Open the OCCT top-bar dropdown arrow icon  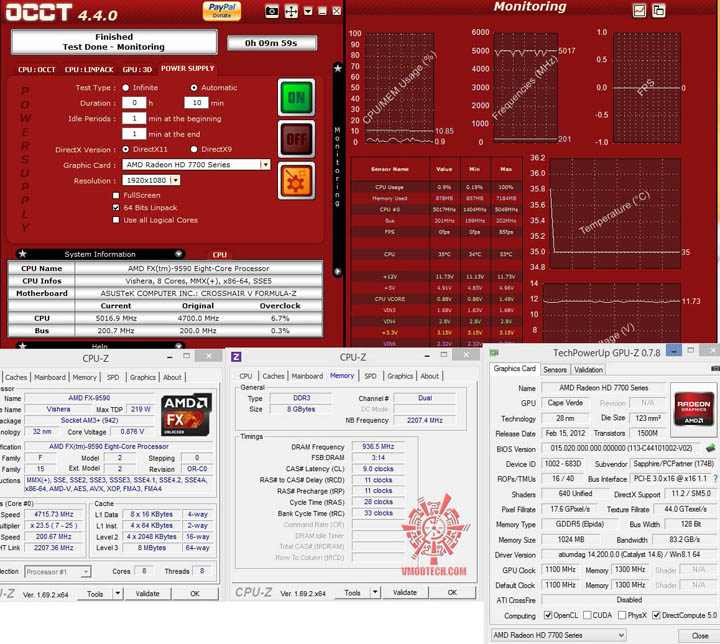tap(308, 11)
